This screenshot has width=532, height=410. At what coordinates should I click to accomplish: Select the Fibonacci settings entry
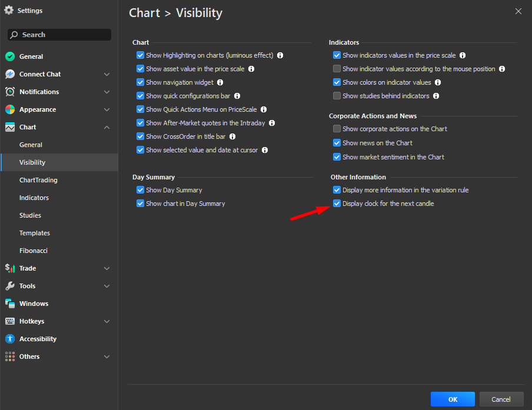pyautogui.click(x=33, y=251)
